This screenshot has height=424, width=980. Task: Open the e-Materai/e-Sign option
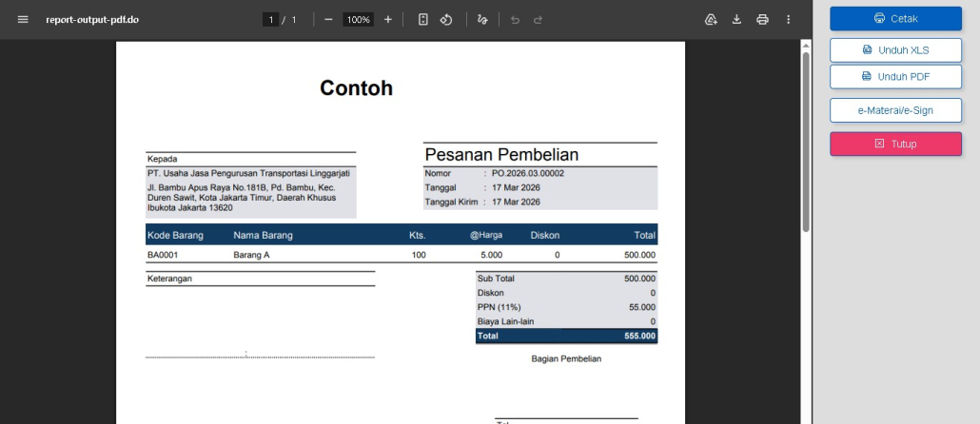[895, 110]
